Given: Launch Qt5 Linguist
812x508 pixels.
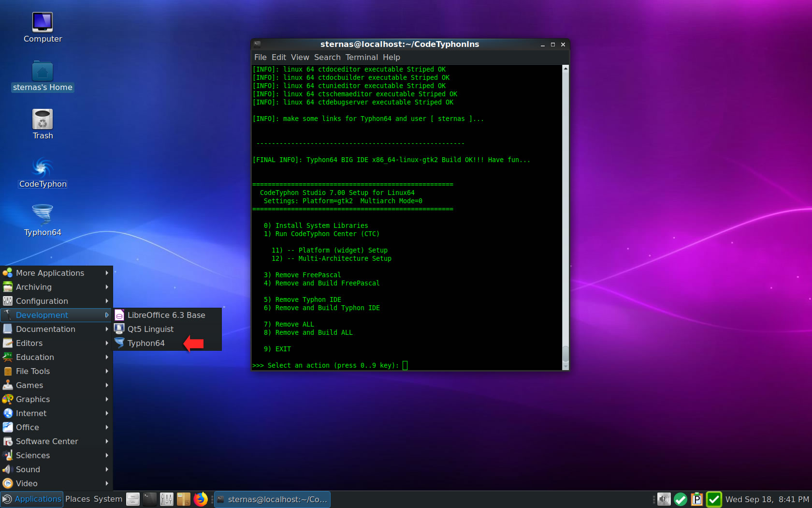Looking at the screenshot, I should (x=167, y=329).
